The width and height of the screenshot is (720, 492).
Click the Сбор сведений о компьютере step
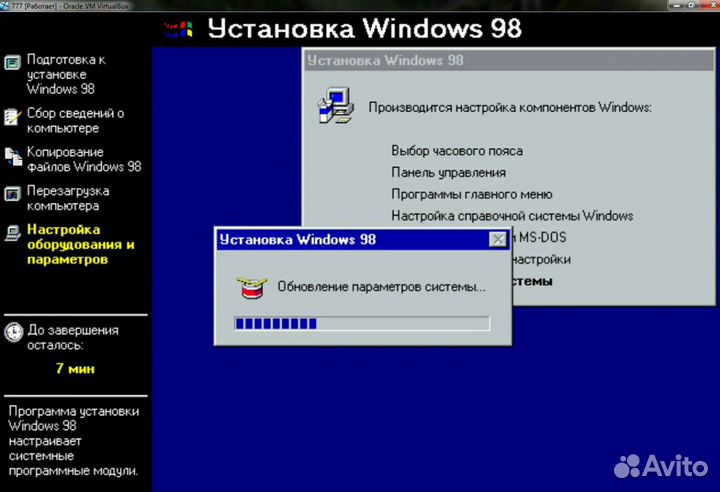(x=75, y=120)
